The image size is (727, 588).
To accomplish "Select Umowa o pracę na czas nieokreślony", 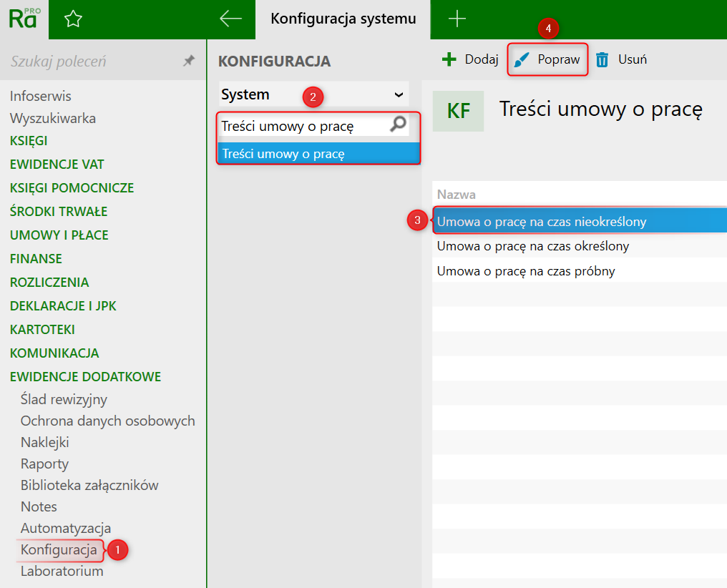I will point(580,221).
